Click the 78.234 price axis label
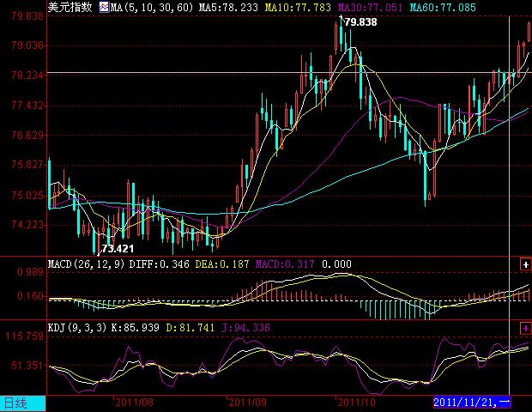The width and height of the screenshot is (532, 412). point(27,75)
